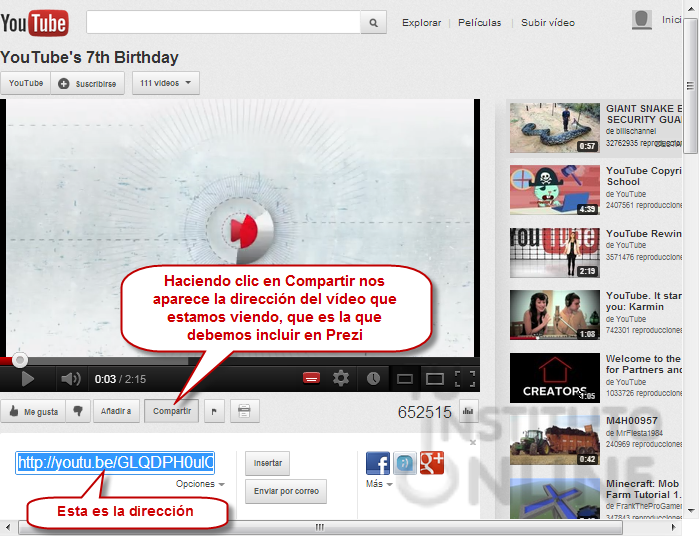Viewport: 699px width, 536px height.
Task: Click the Insertar embed button
Action: click(x=267, y=463)
